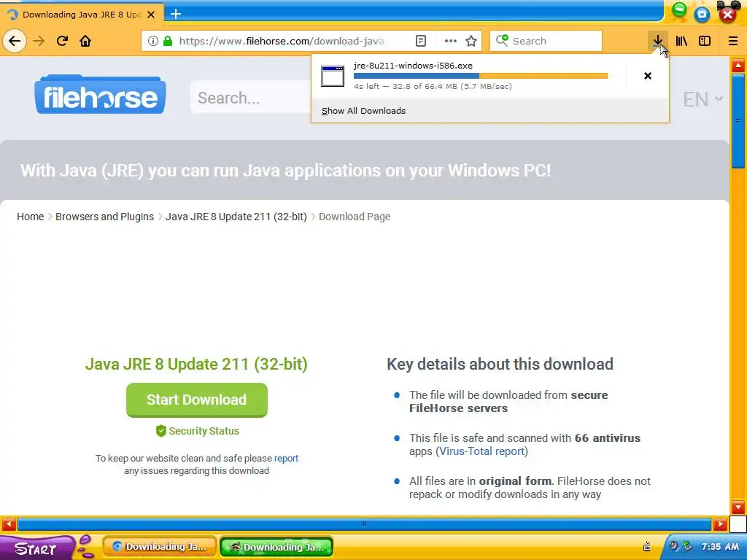Click the green padlock security icon
The image size is (747, 560).
[x=168, y=41]
